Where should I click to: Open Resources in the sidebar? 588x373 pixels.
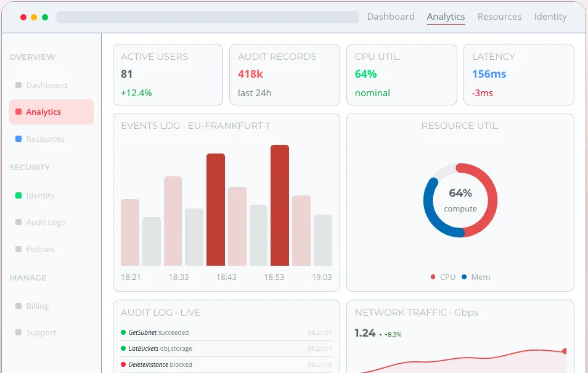pos(51,139)
